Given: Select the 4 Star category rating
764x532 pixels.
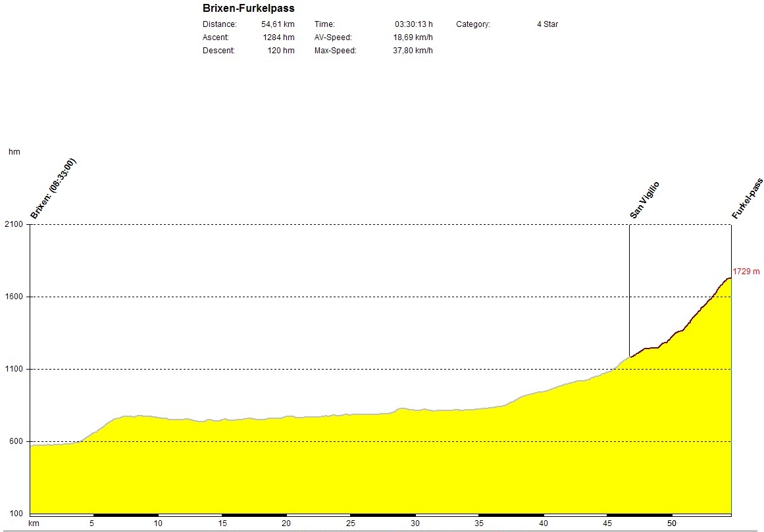Looking at the screenshot, I should [547, 24].
